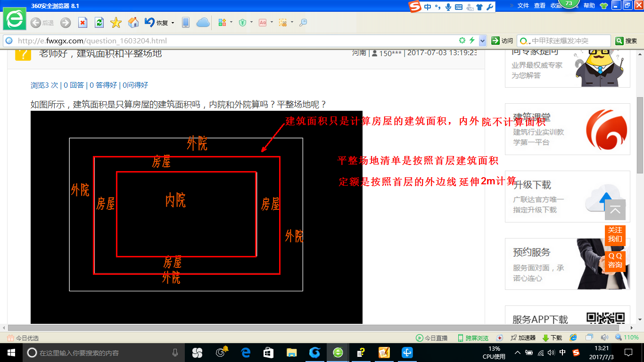Image resolution: width=644 pixels, height=362 pixels.
Task: Toggle Sogou Chinese/English 中 mode
Action: pos(428,7)
